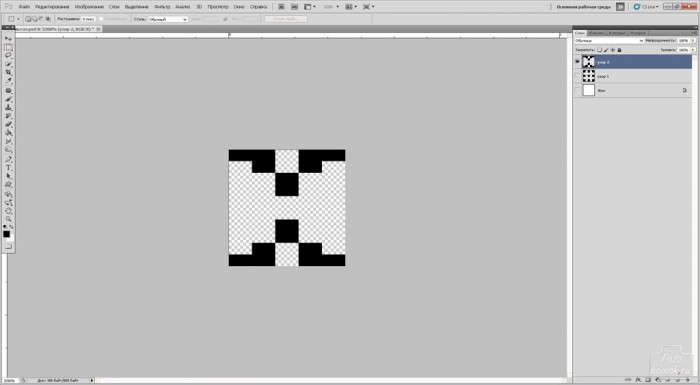Click the lock all icon in Layers panel

pos(619,50)
